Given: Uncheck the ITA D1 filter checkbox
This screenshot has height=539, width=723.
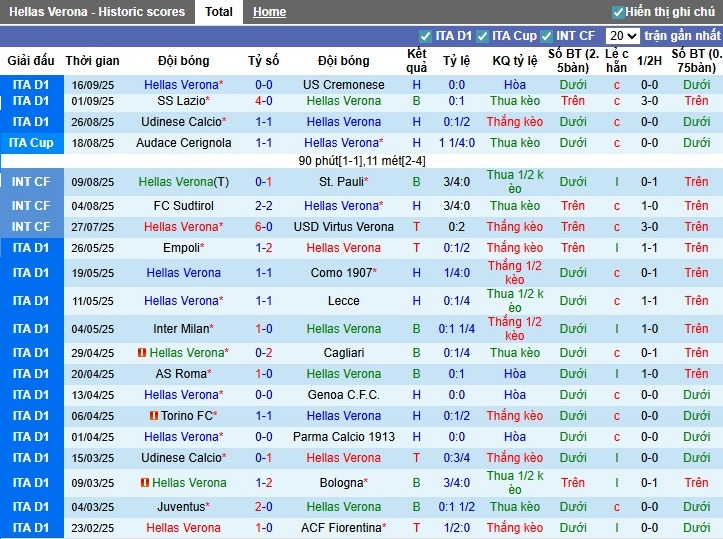Looking at the screenshot, I should click(x=426, y=36).
